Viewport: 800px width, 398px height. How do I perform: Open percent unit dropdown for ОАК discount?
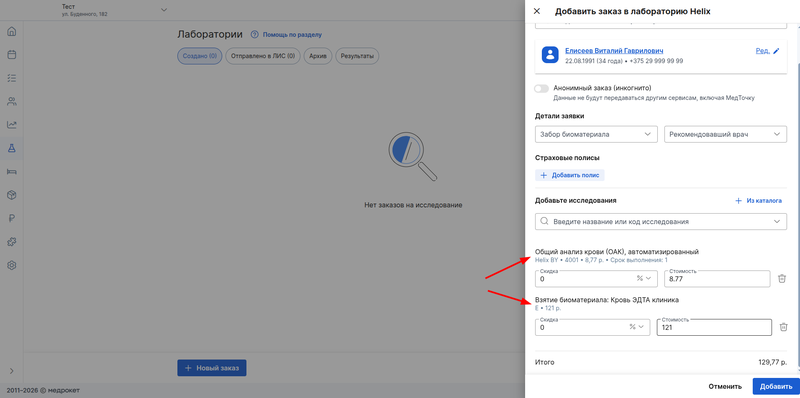click(x=643, y=279)
